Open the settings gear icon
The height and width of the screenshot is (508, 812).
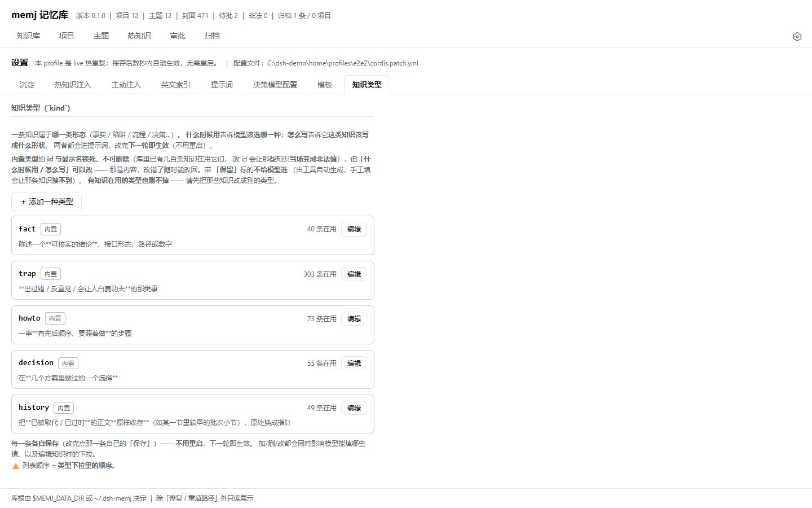(797, 36)
